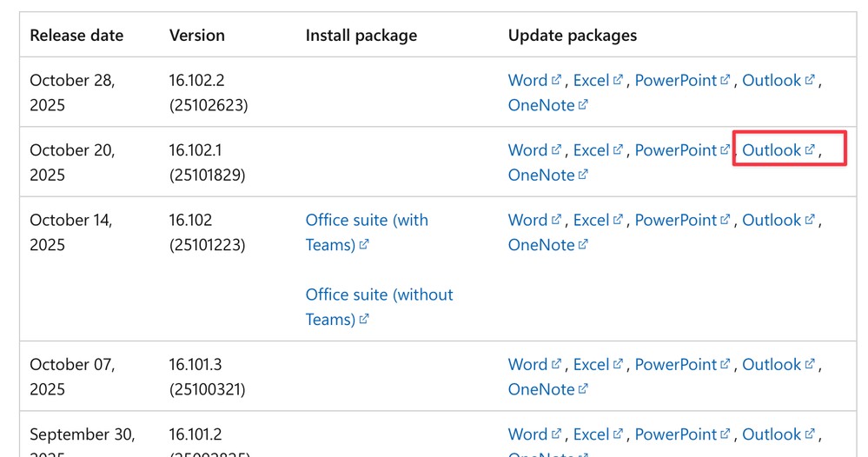Viewport: 868px width, 457px height.
Task: Click external-link icon next to OneNote for 16.102.2
Action: (583, 104)
